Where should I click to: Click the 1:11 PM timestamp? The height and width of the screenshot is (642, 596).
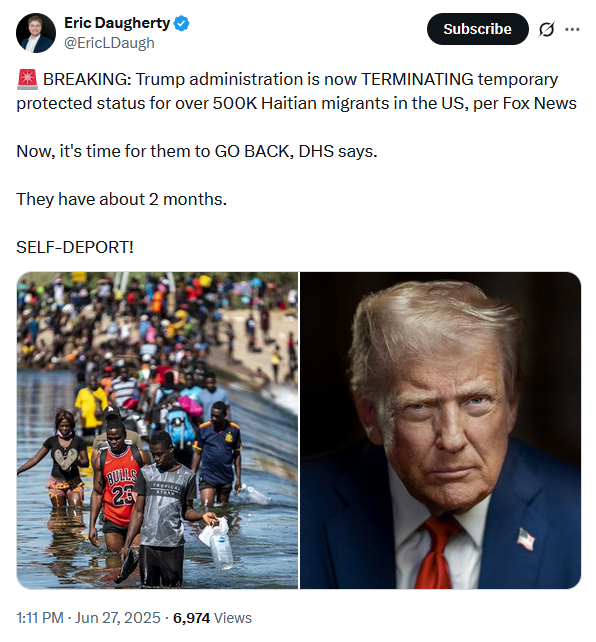tap(40, 618)
